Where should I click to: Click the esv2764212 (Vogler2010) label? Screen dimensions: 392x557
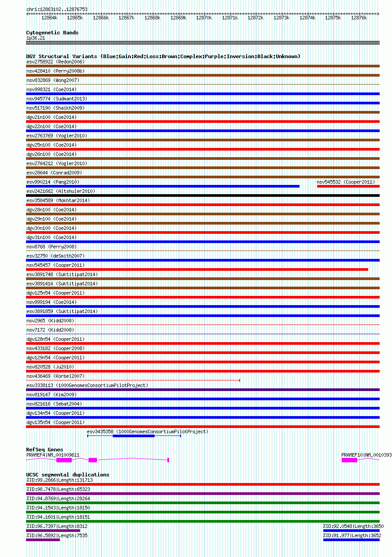[57, 163]
